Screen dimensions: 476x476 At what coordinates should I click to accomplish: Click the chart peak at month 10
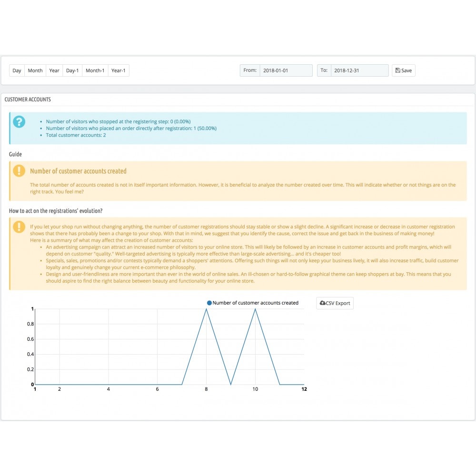pos(255,309)
